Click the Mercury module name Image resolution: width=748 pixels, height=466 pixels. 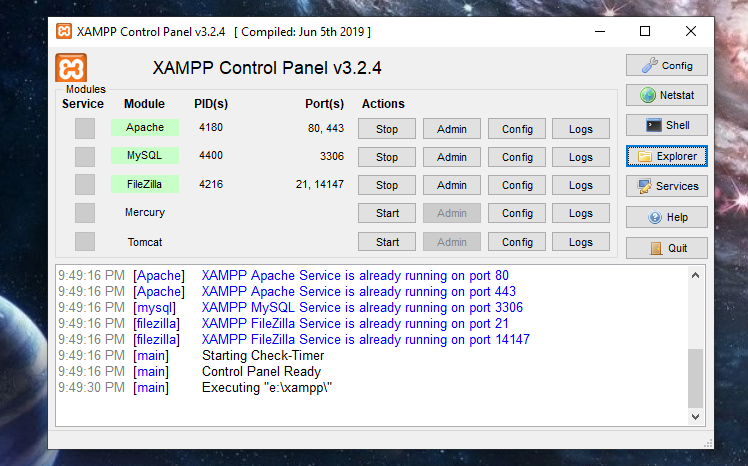click(x=145, y=212)
